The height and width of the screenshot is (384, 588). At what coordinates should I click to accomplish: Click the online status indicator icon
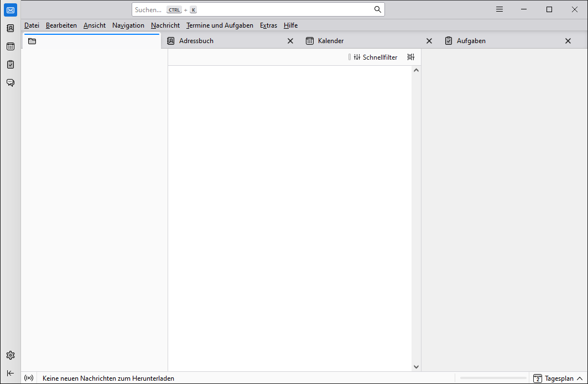pyautogui.click(x=29, y=378)
